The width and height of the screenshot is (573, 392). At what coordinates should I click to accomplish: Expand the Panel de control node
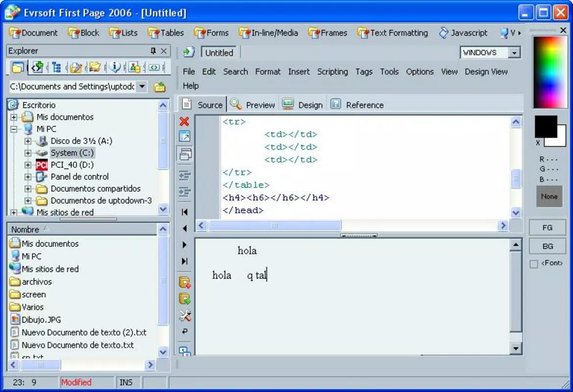(28, 177)
